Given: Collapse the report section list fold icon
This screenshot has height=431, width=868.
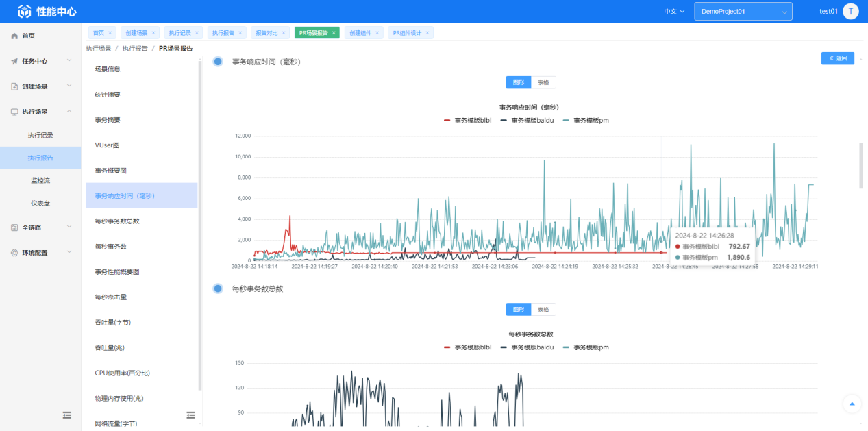Looking at the screenshot, I should pyautogui.click(x=190, y=415).
